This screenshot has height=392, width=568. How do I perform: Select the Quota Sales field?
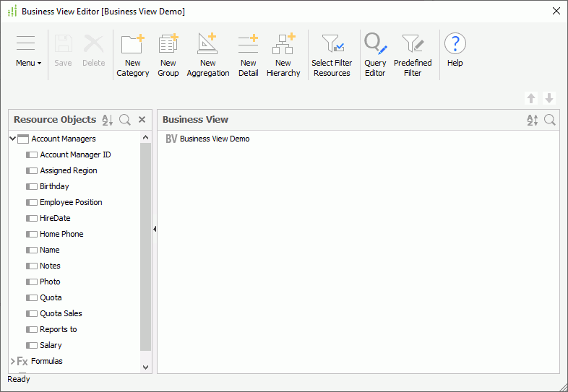tap(61, 313)
